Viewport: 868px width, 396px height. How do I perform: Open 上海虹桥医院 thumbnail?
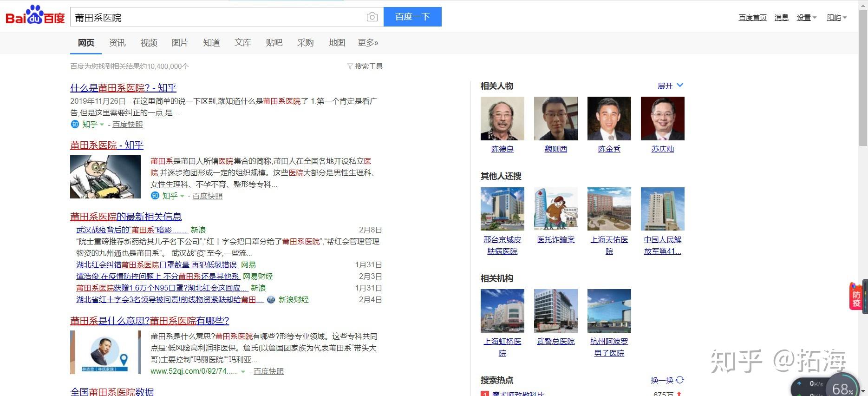tap(503, 311)
